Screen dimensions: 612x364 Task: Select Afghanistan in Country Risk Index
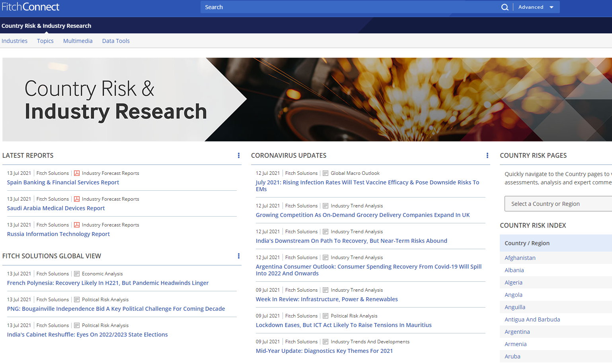(520, 258)
